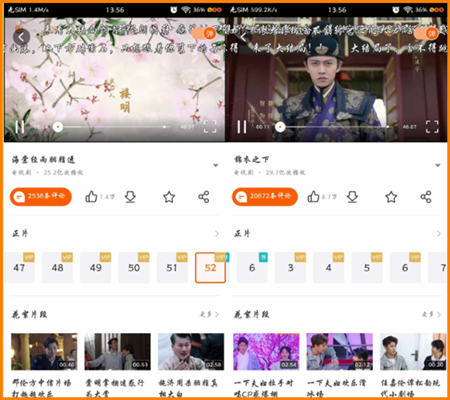Tap the download icon on the right screen

coord(352,197)
